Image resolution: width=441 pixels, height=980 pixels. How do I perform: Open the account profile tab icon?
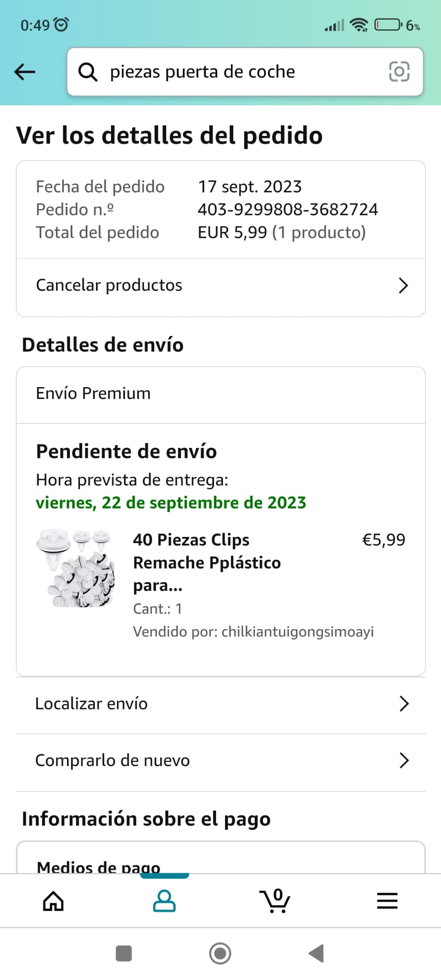point(164,901)
